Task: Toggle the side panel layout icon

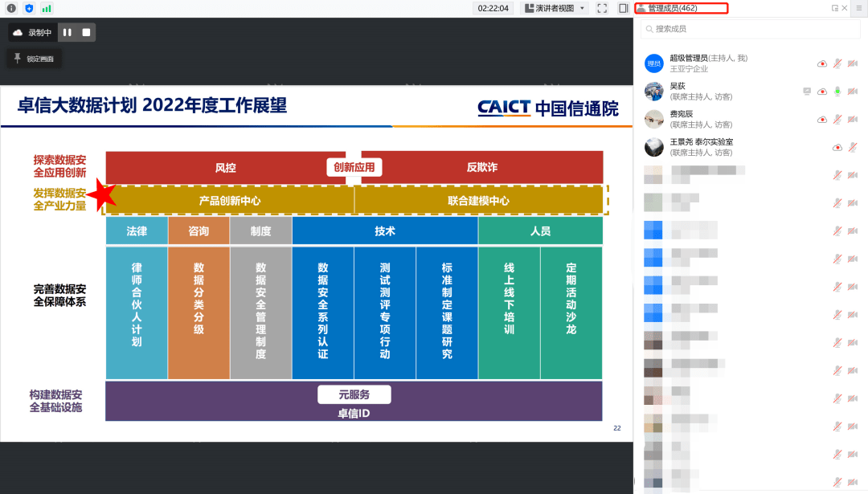Action: (624, 8)
